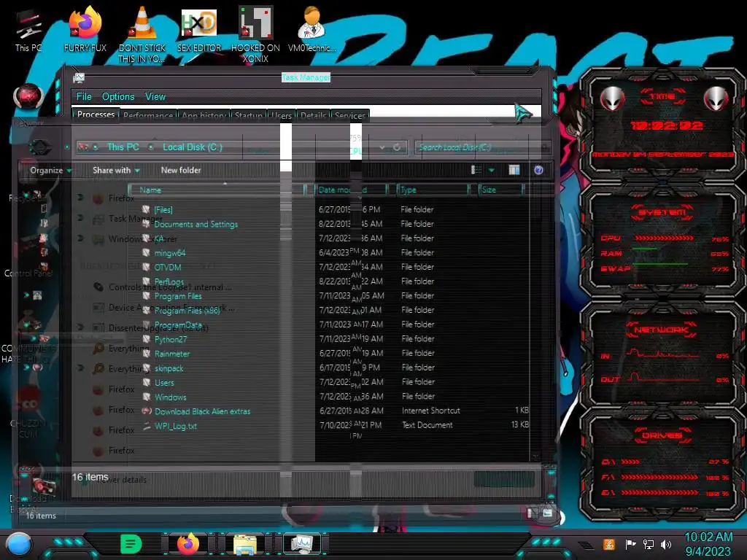This screenshot has height=560, width=747.
Task: Open Task Manager File menu
Action: coord(84,97)
